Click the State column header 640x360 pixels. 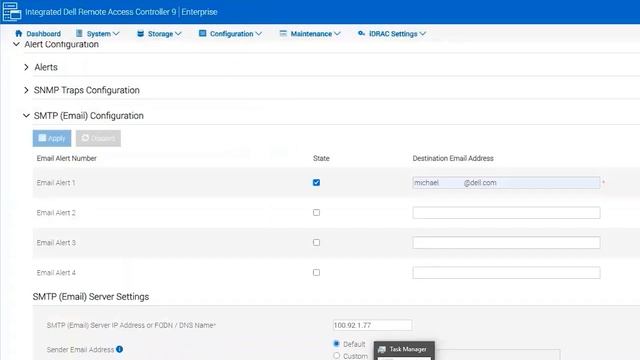321,158
